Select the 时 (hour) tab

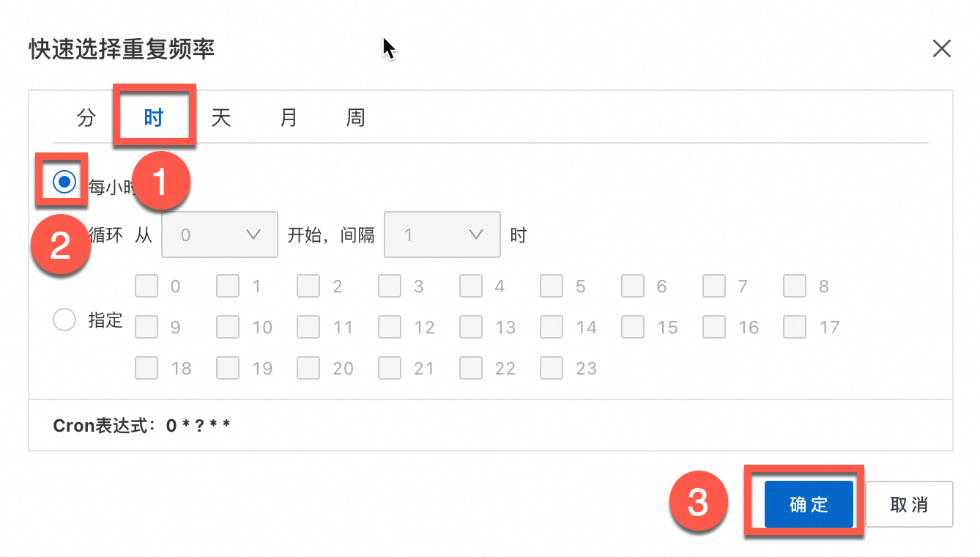[154, 118]
